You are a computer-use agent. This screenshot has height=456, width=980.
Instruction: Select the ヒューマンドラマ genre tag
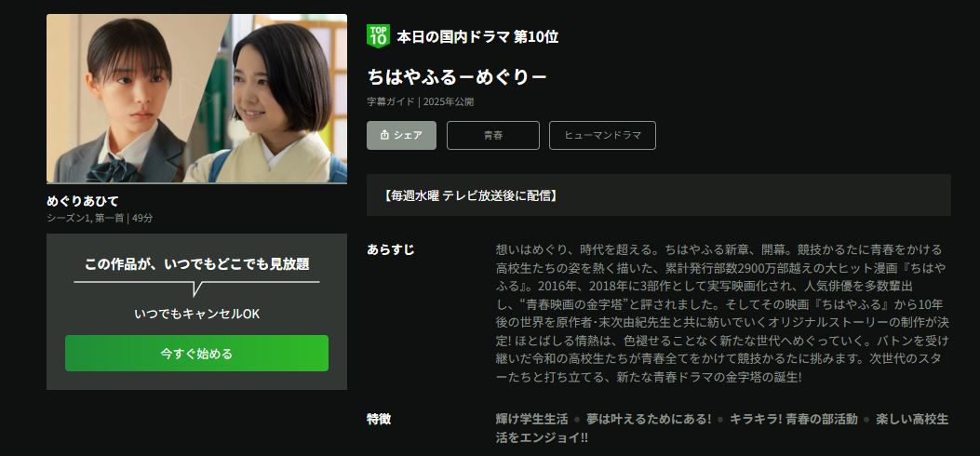(x=602, y=135)
